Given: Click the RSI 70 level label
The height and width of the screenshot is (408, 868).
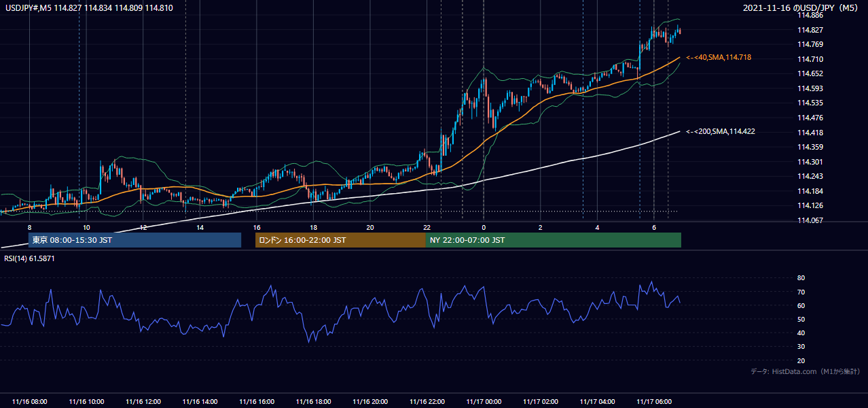Looking at the screenshot, I should (801, 292).
